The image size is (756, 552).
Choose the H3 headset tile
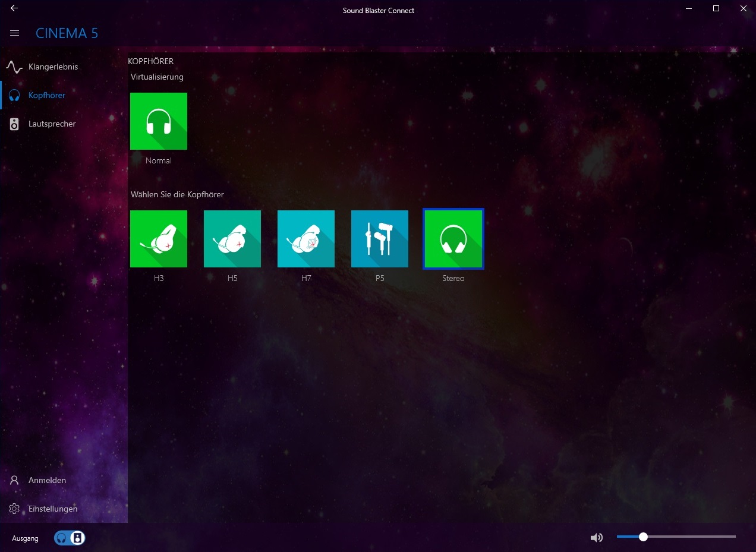[x=159, y=239]
